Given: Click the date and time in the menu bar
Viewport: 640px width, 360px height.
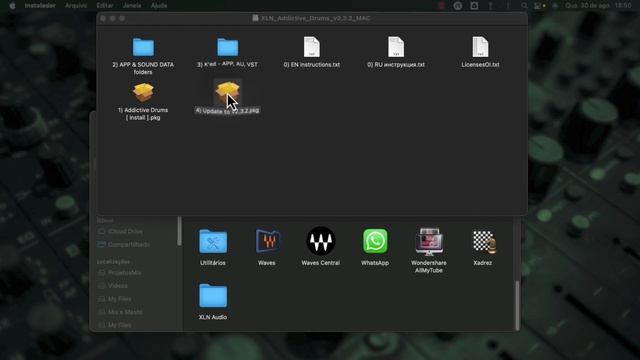Looking at the screenshot, I should tap(598, 6).
